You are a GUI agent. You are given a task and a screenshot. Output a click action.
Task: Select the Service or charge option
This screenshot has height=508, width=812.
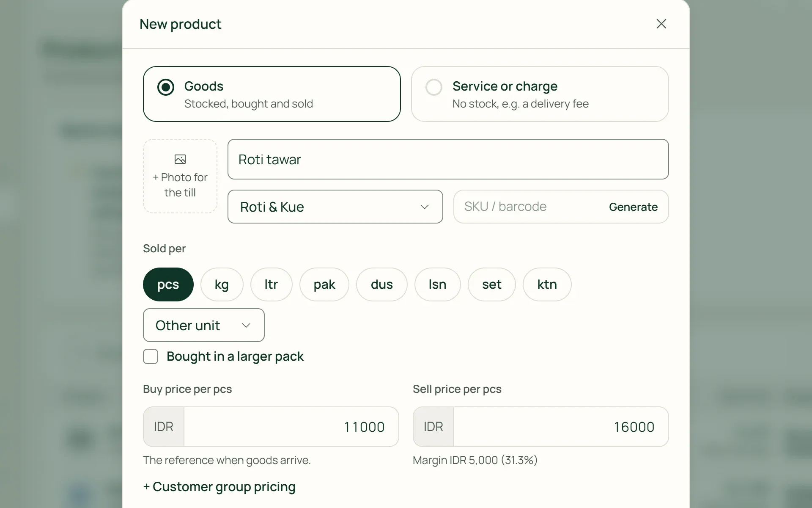pyautogui.click(x=540, y=94)
